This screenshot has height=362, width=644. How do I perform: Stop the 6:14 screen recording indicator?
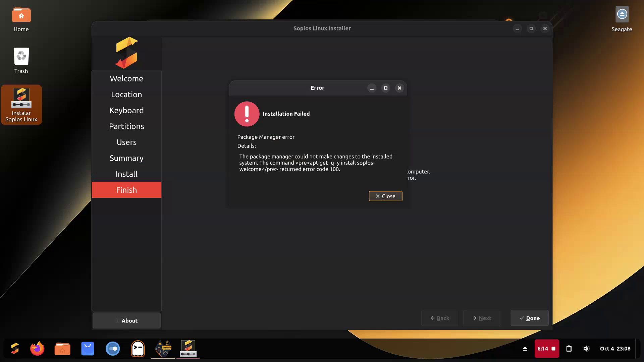(x=546, y=349)
